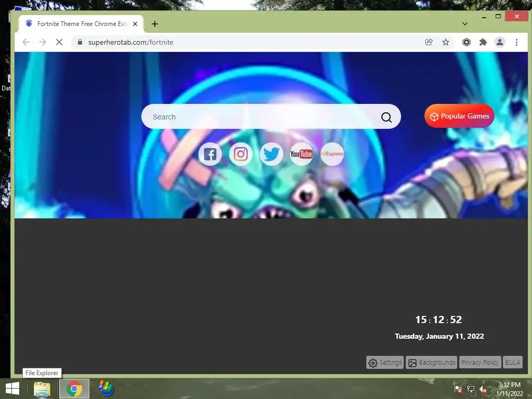Viewport: 532px width, 399px height.
Task: Go forward to next page
Action: pyautogui.click(x=43, y=42)
